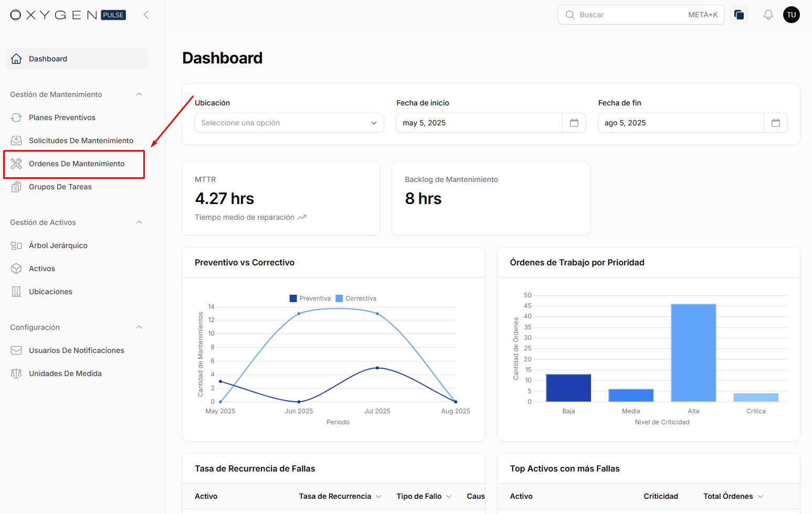Open the notifications bell

click(768, 15)
